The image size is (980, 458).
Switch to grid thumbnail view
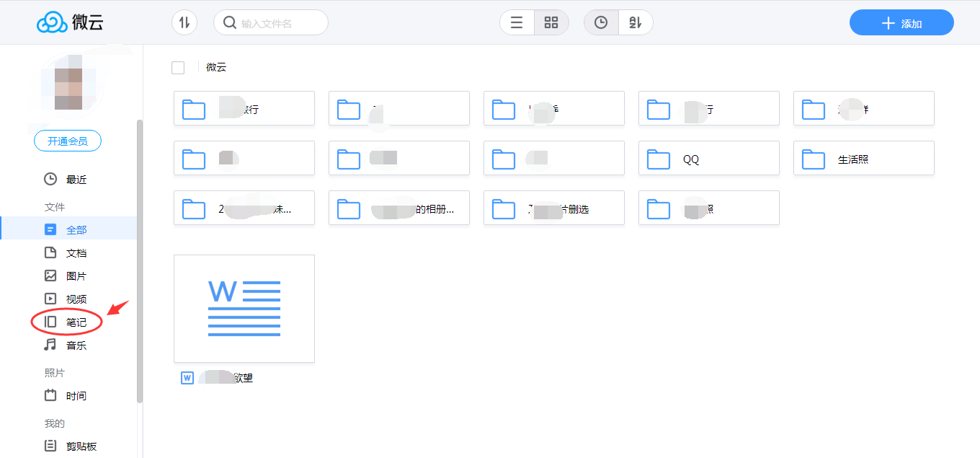[551, 22]
